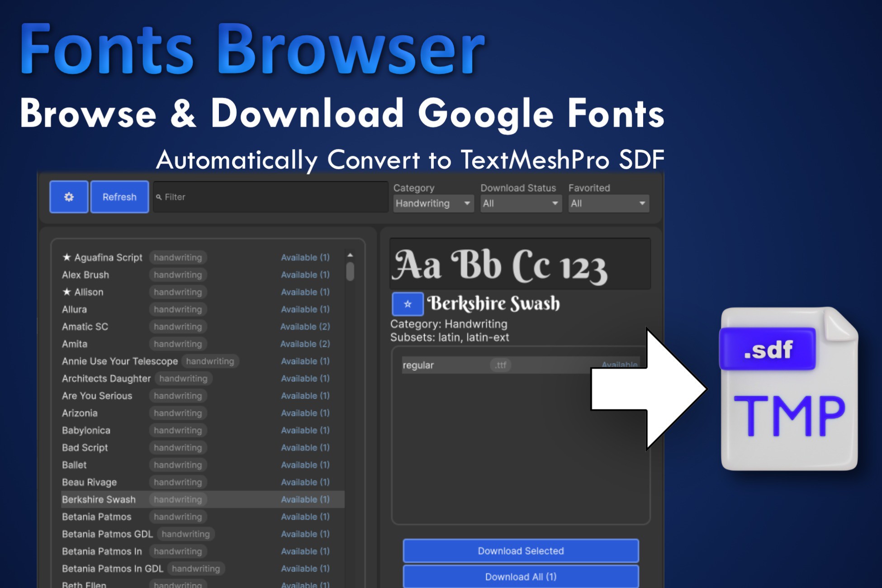Click the star icon beside Allison
This screenshot has width=882, height=588.
(66, 292)
